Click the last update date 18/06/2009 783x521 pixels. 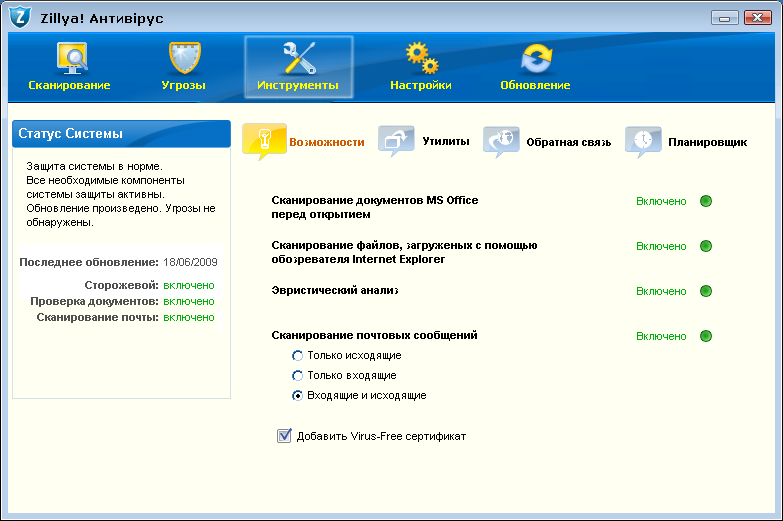[x=190, y=262]
